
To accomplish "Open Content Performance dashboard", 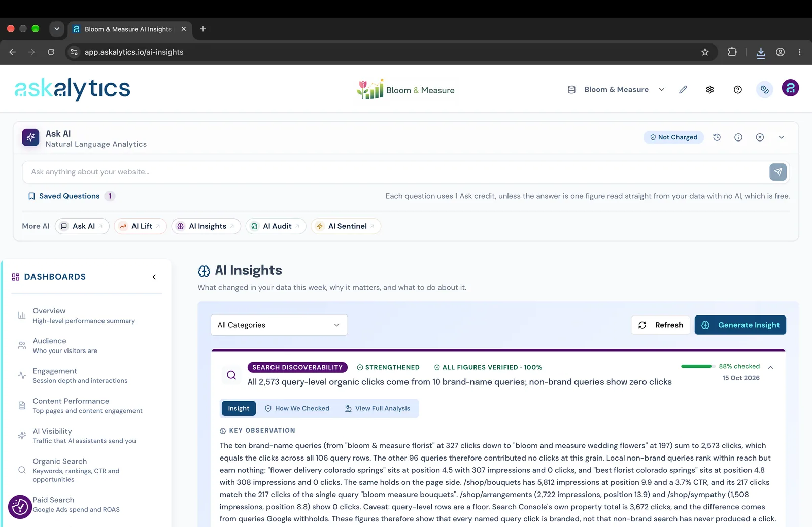I will (x=86, y=406).
